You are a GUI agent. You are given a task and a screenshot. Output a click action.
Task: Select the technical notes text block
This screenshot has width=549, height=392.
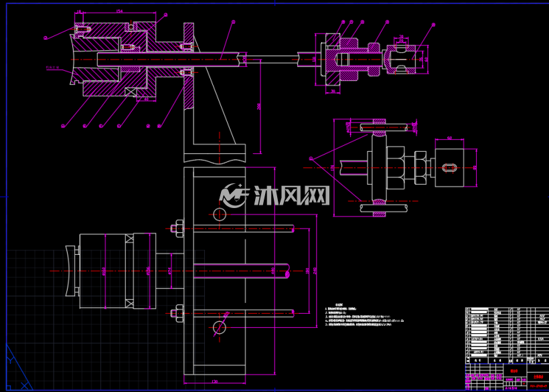364,314
